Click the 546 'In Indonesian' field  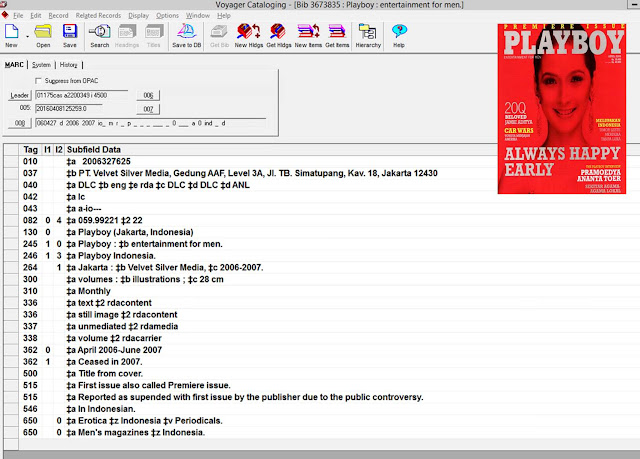click(x=101, y=410)
